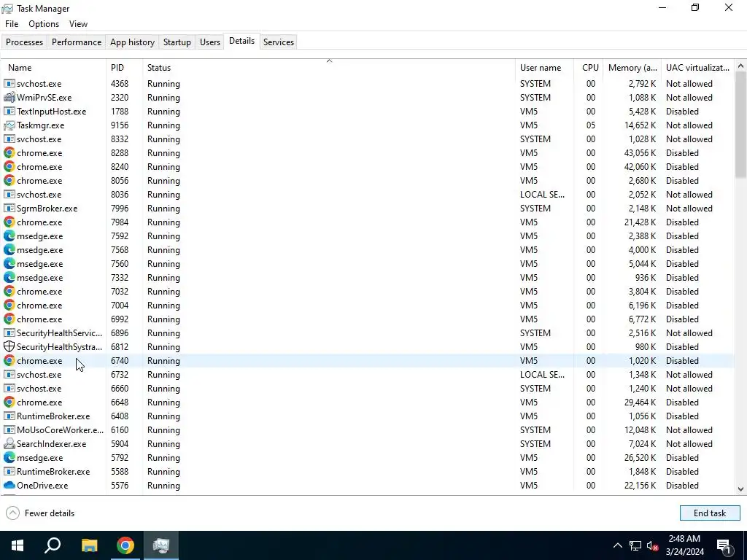
Task: Open the File menu
Action: tap(12, 24)
